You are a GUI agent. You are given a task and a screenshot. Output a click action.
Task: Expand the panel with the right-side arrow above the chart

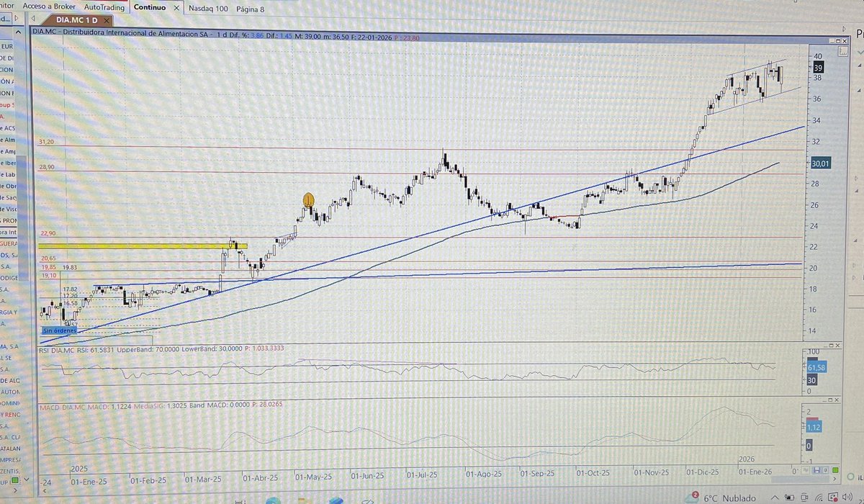click(x=844, y=28)
